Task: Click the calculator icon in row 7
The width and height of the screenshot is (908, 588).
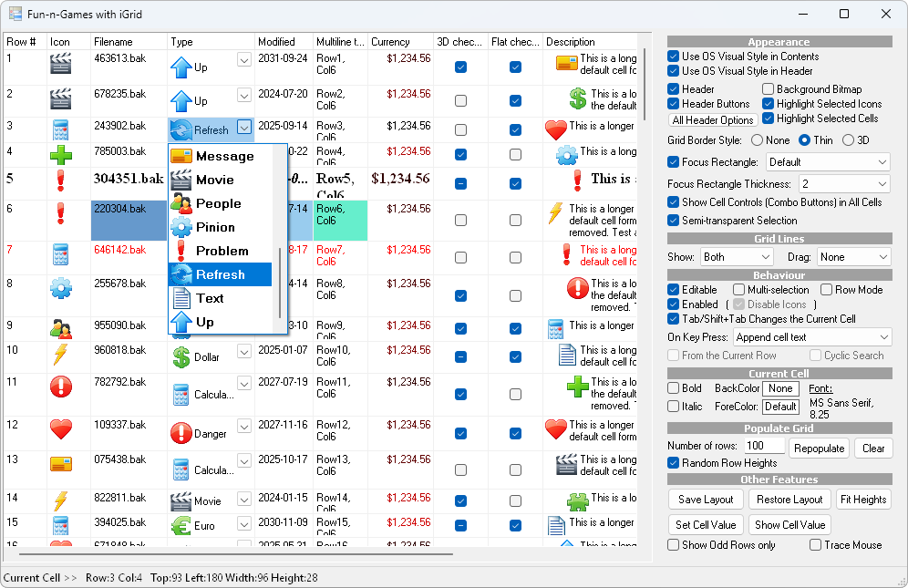Action: coord(60,255)
